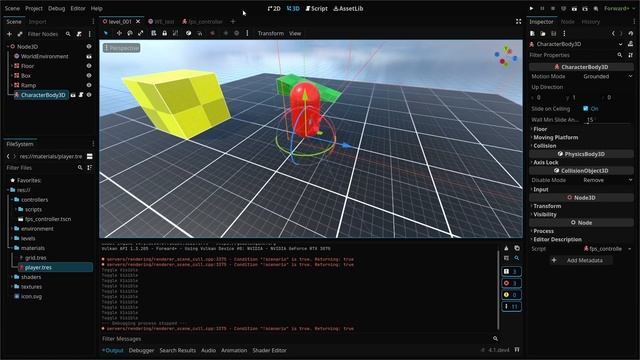Instantiate child scene with link icon

pos(20,34)
